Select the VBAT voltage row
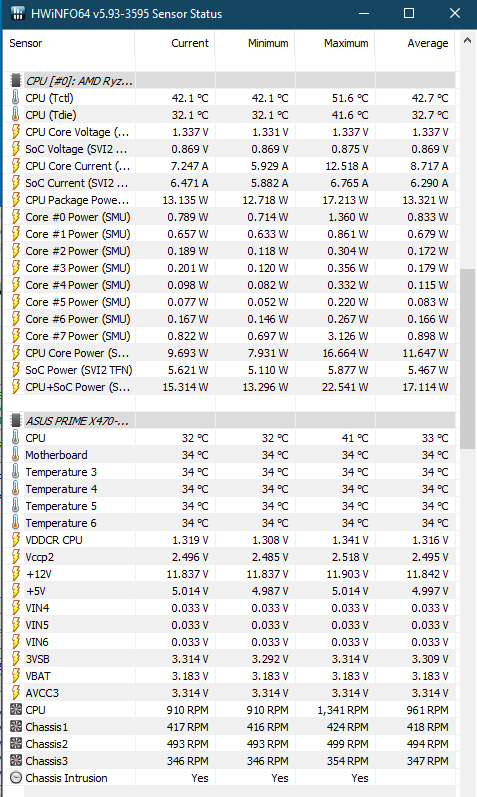 pos(229,676)
